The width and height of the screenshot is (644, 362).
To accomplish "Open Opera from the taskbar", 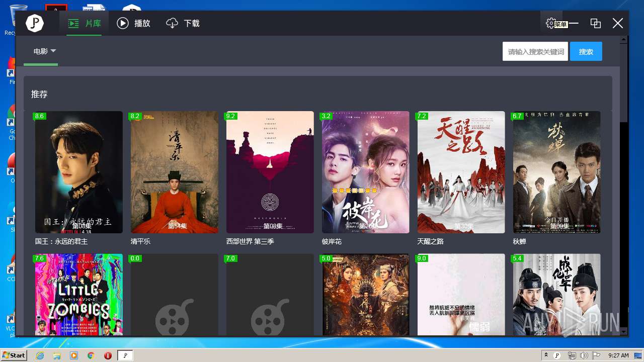I will (108, 355).
